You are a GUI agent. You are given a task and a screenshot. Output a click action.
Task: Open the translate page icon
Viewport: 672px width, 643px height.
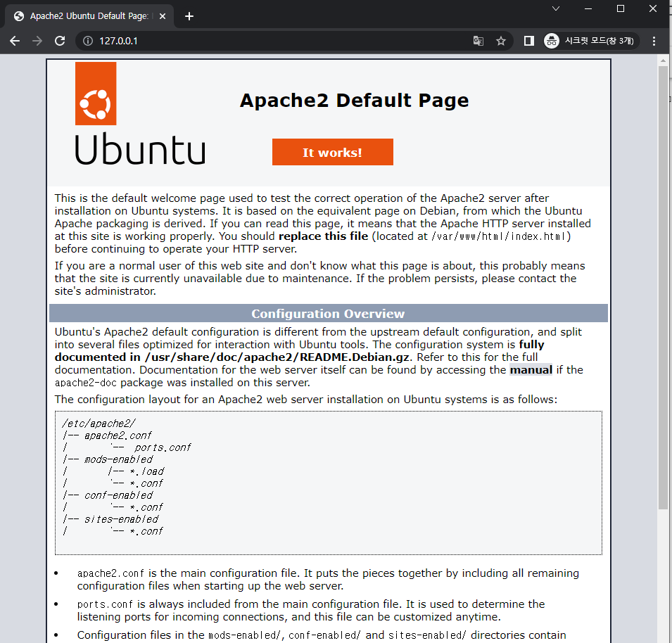pyautogui.click(x=478, y=41)
